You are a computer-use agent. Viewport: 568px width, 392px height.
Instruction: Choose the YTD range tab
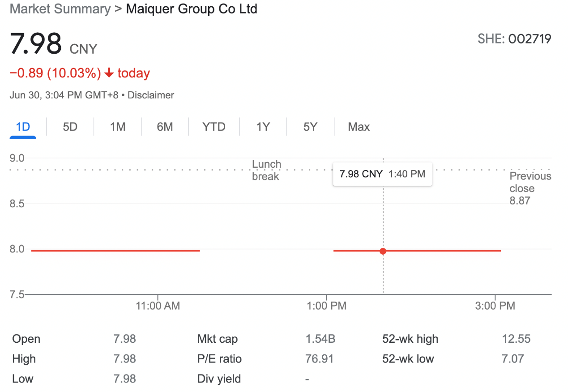click(x=214, y=127)
